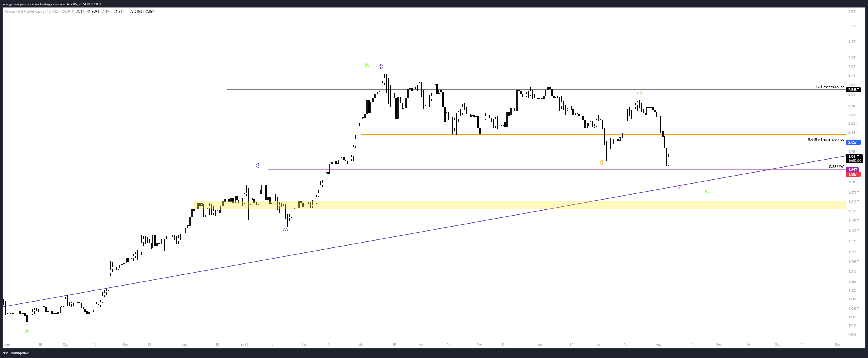This screenshot has height=358, width=868.
Task: Select the orange circled A wave marker
Action: (x=602, y=162)
